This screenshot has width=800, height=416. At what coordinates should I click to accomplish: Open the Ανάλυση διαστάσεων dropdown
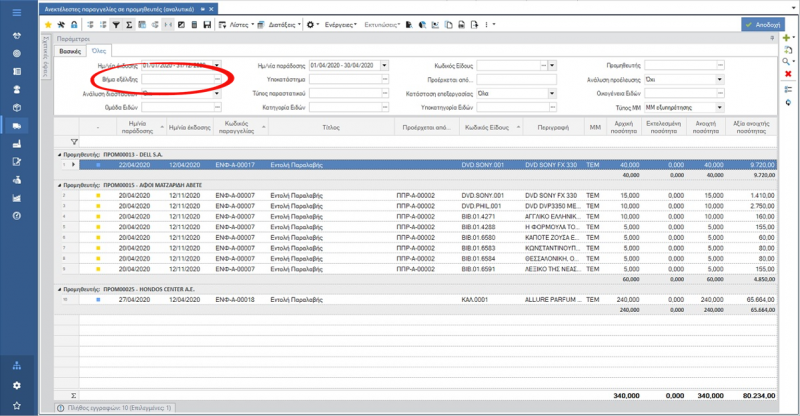(217, 93)
